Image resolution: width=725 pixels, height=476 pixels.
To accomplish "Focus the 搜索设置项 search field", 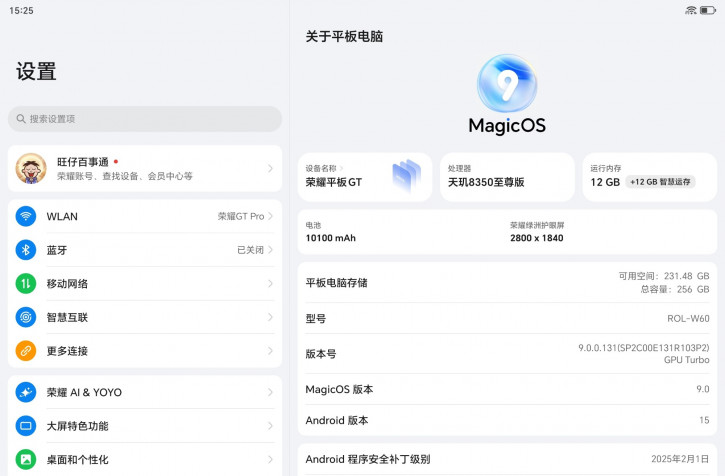I will 145,119.
